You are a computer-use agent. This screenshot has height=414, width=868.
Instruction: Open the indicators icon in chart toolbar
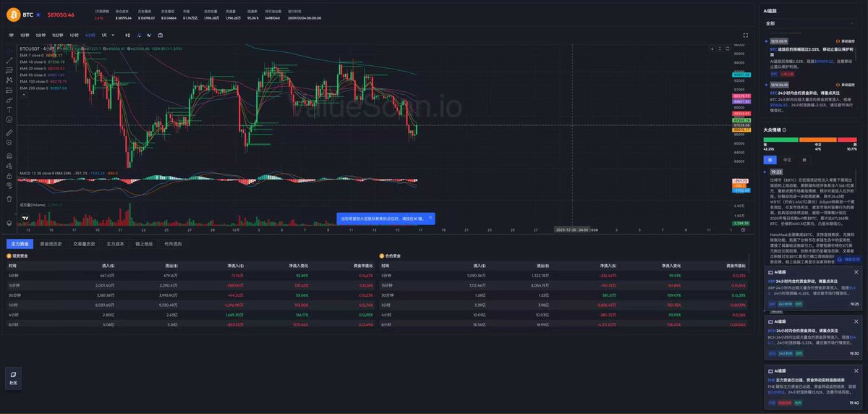[139, 35]
